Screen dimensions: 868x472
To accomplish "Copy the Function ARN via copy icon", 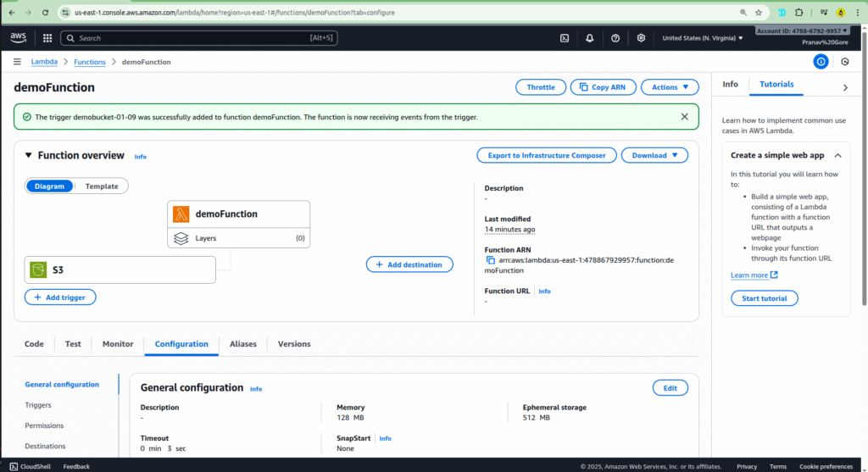I will tap(490, 260).
